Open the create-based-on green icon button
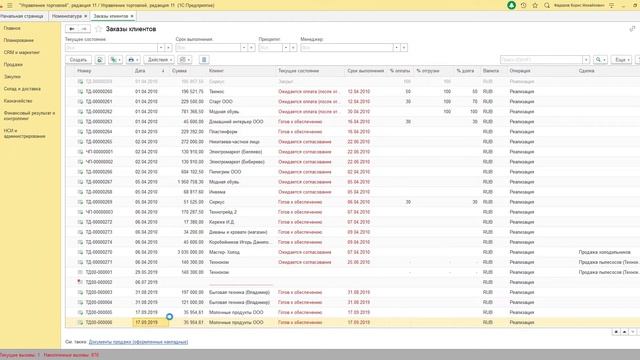This screenshot has height=360, width=640. (116, 60)
